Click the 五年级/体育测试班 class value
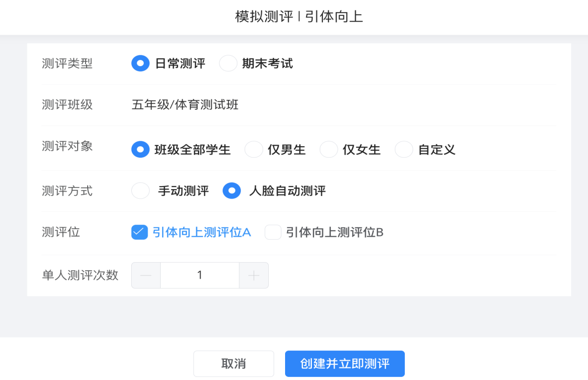This screenshot has height=380, width=588. click(x=185, y=105)
